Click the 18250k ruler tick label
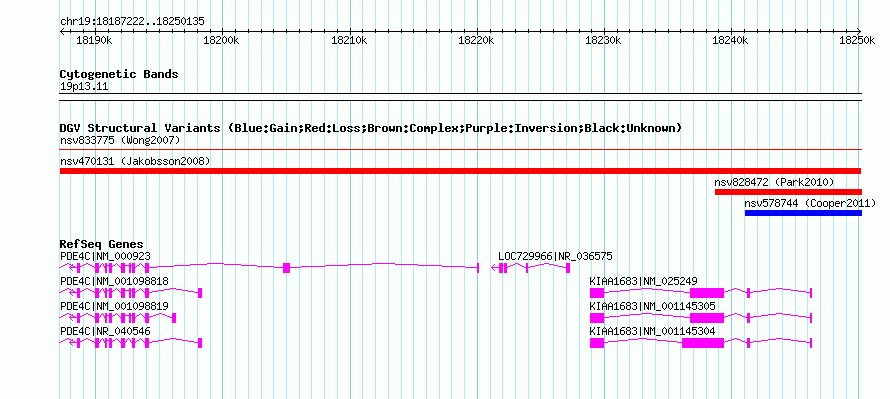This screenshot has width=890, height=399. coord(858,40)
